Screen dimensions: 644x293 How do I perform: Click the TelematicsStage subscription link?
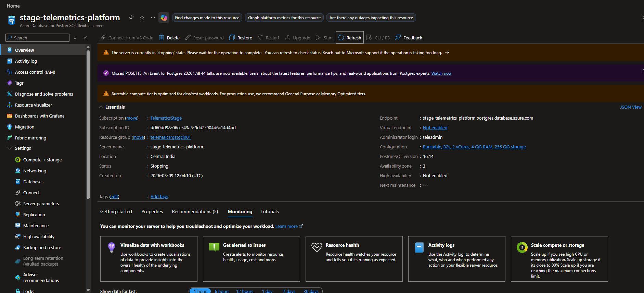click(x=166, y=118)
